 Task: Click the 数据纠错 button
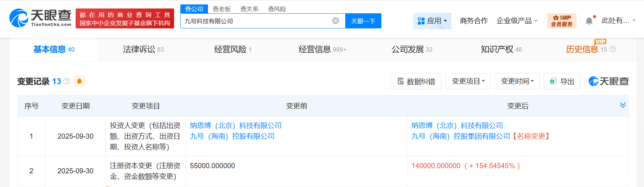(416, 81)
